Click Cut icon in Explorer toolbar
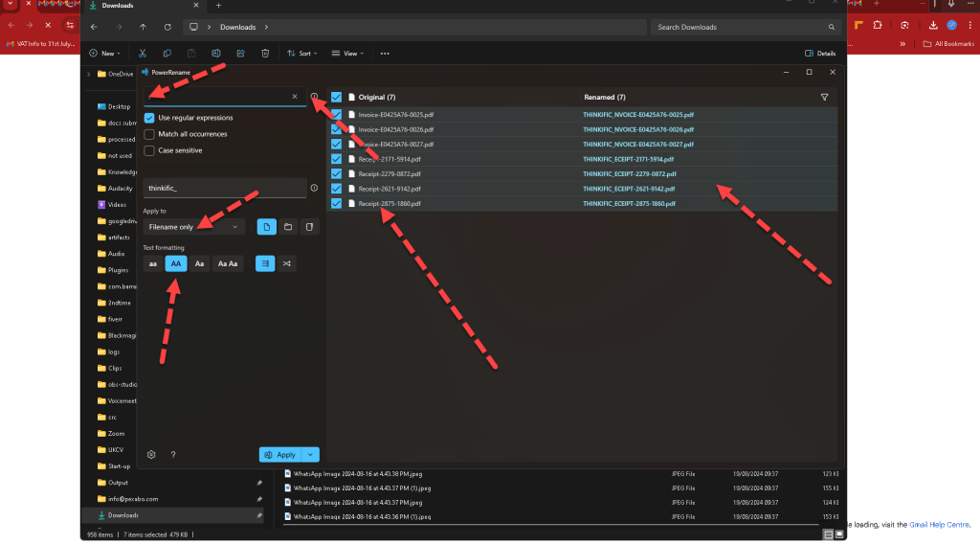Image resolution: width=980 pixels, height=544 pixels. point(143,53)
